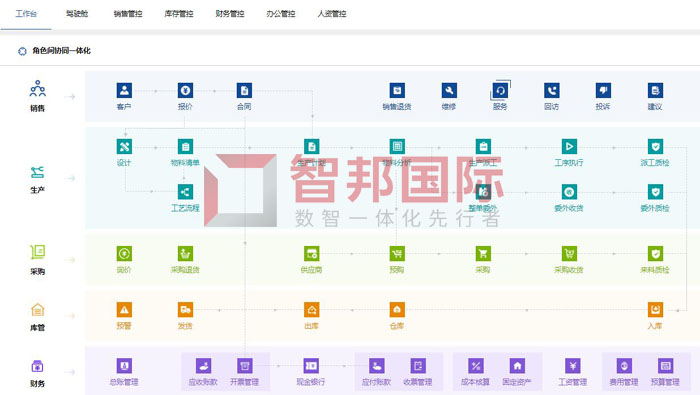Open the 费用管理 (expense) icon
700x395 pixels.
coord(624,366)
